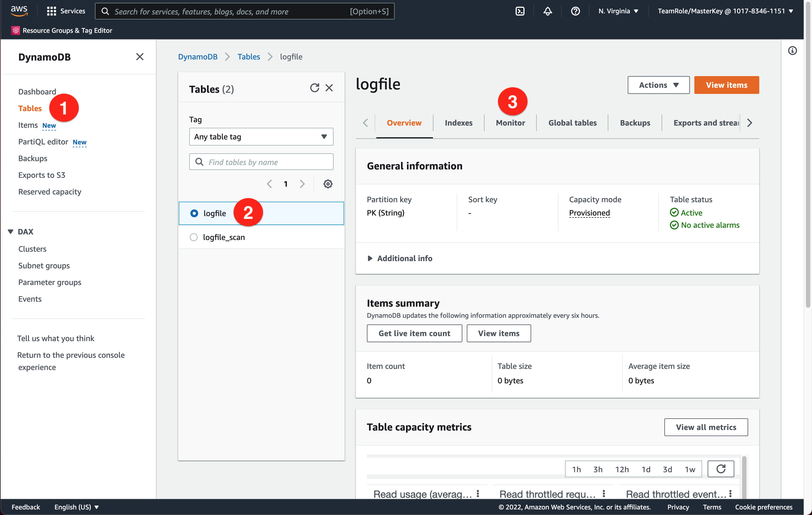The image size is (812, 515).
Task: Switch to the Monitor tab
Action: [x=510, y=123]
